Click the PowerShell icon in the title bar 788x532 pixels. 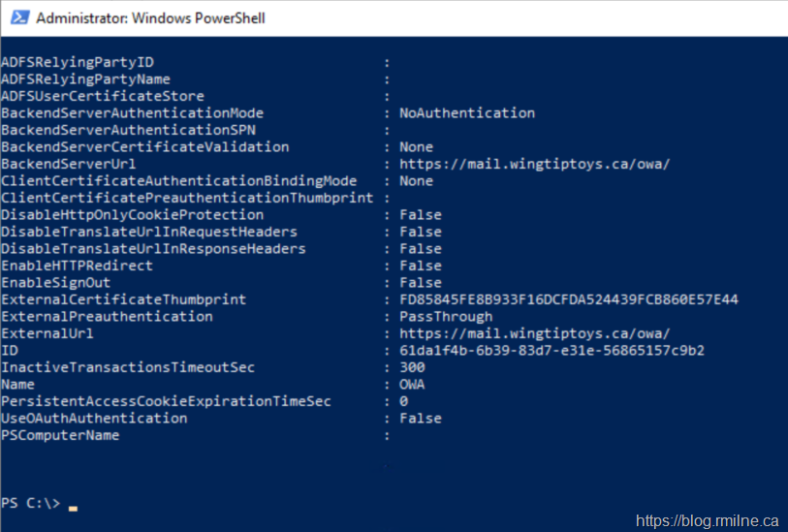(x=16, y=17)
